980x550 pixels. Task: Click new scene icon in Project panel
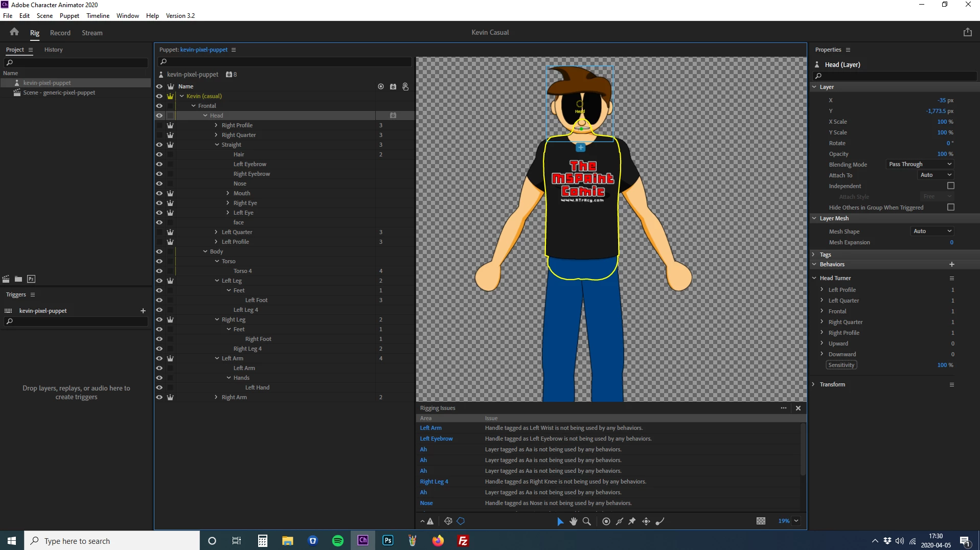[x=6, y=279]
